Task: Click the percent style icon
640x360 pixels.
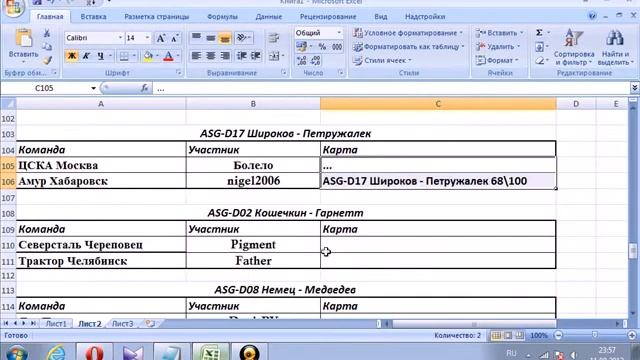Action: [x=322, y=47]
